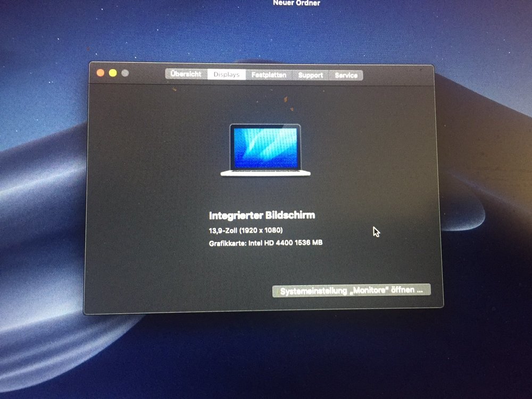Click the 'Integrierter Bildschirm' heading
Screen dimensions: 532x399
click(262, 215)
